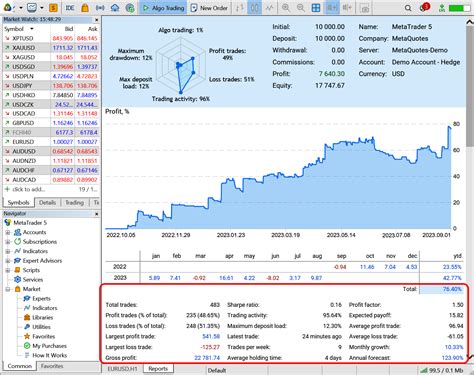The height and width of the screenshot is (375, 474).
Task: Toggle the Algo Trading button
Action: [x=164, y=8]
